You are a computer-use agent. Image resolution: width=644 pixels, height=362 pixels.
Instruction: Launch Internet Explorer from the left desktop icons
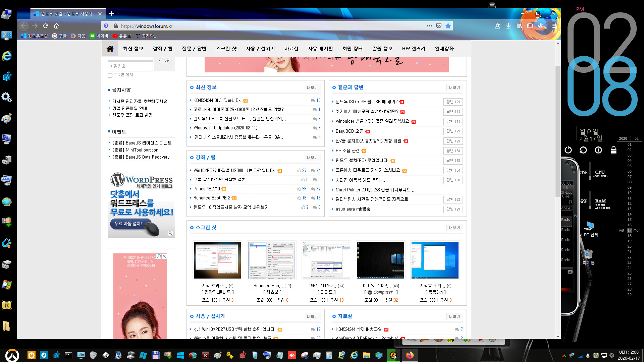(x=7, y=56)
